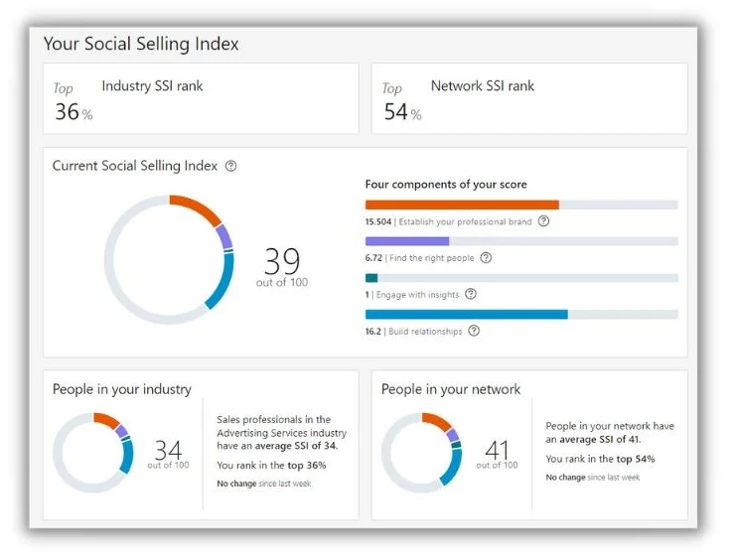Viewport: 735px width, 560px height.
Task: Click 'You rank in the top 36%' text
Action: point(271,466)
